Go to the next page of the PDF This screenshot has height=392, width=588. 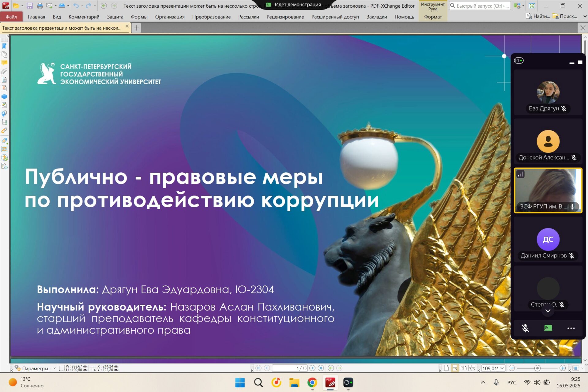click(x=313, y=368)
